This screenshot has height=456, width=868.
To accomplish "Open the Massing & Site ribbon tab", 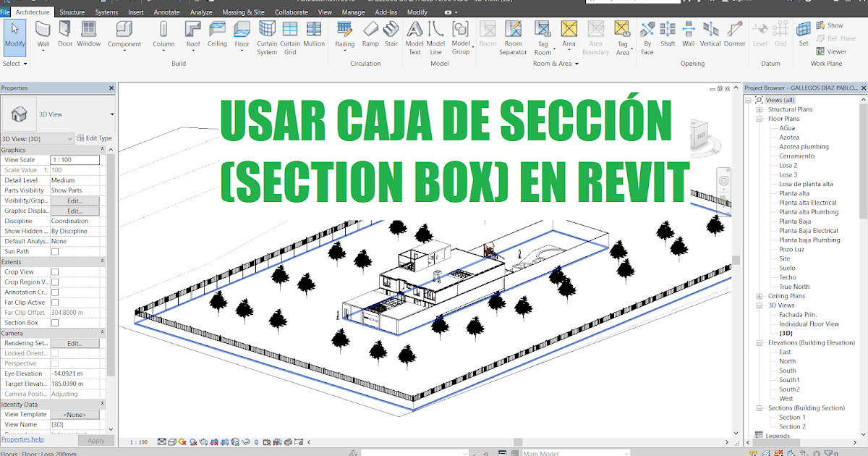I will click(244, 12).
